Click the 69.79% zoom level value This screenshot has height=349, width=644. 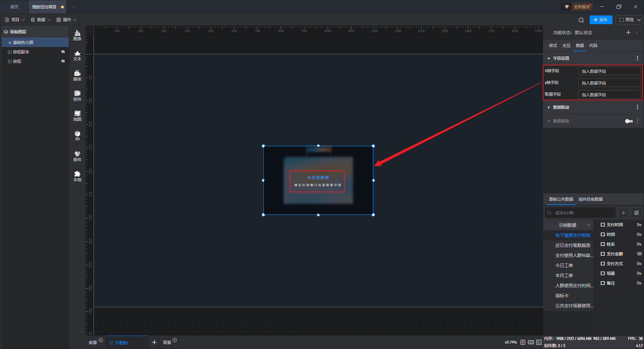[511, 342]
